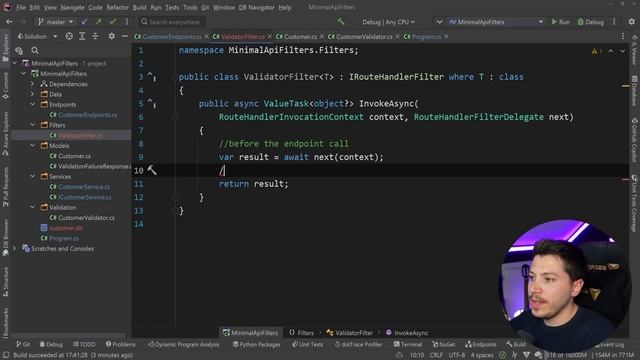Collapse the Endpoints folder
The image size is (640, 360).
click(x=33, y=104)
